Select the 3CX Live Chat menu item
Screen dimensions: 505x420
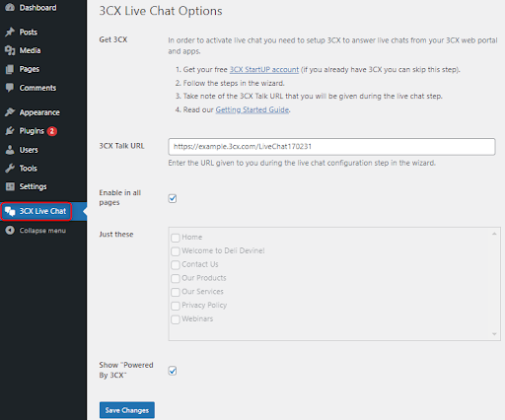point(43,211)
